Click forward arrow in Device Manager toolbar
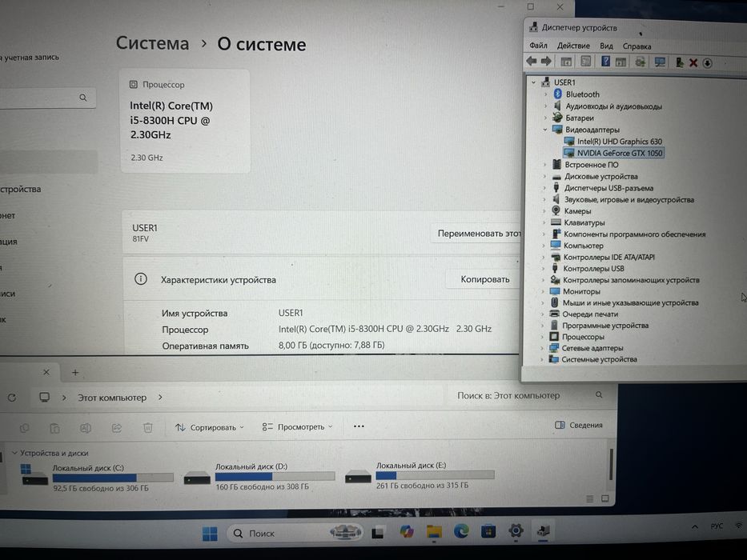 click(546, 61)
